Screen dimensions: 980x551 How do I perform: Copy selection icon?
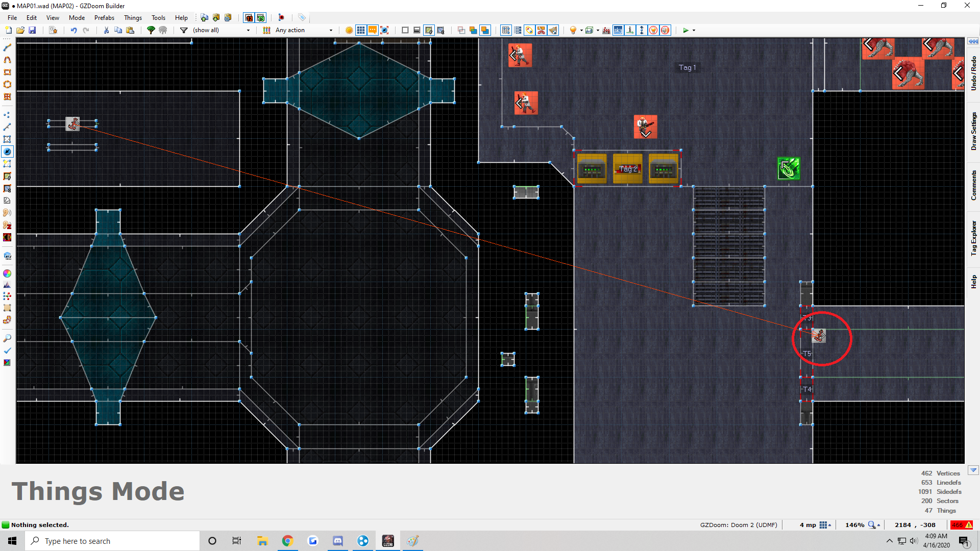click(x=118, y=30)
